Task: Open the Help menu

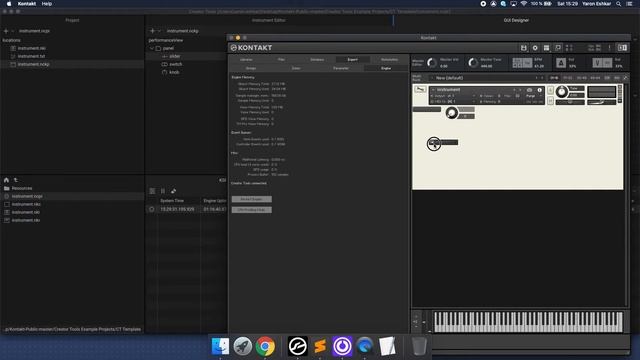Action: [47, 4]
